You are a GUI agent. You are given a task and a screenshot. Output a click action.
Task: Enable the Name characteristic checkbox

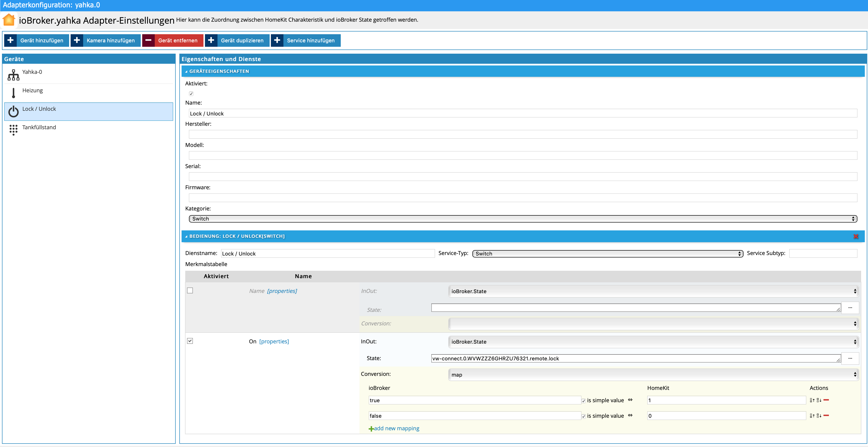[x=190, y=291]
